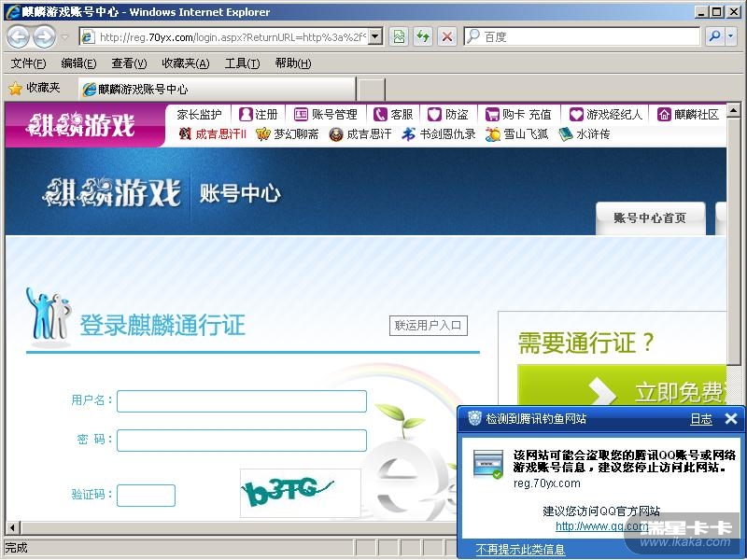Expand the address bar URL dropdown
The width and height of the screenshot is (747, 560).
pos(375,36)
